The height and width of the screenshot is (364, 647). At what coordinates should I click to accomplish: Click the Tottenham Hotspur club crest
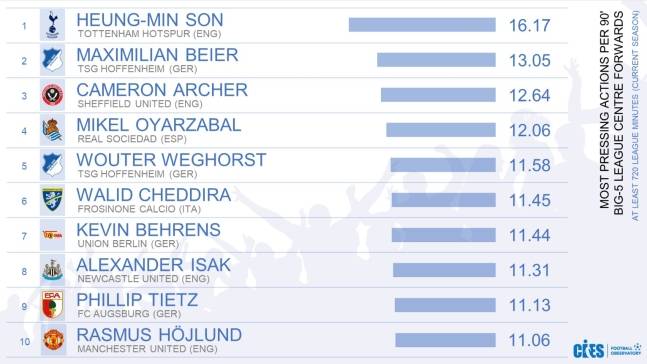click(52, 25)
